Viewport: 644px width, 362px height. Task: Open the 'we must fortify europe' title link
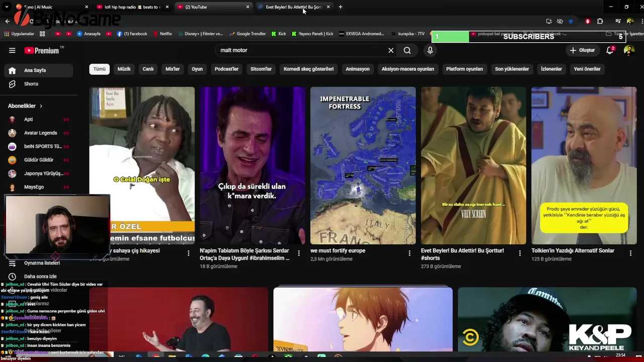pyautogui.click(x=338, y=250)
